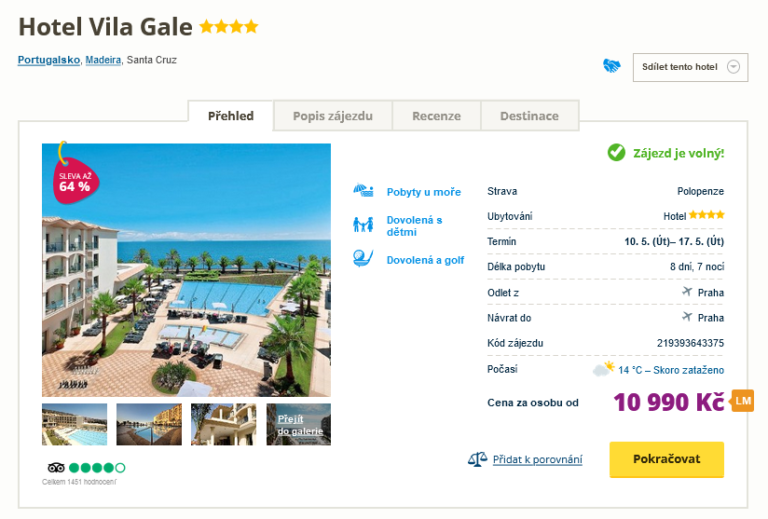Image resolution: width=768 pixels, height=519 pixels.
Task: Click the cloudy weather icon
Action: click(x=603, y=369)
